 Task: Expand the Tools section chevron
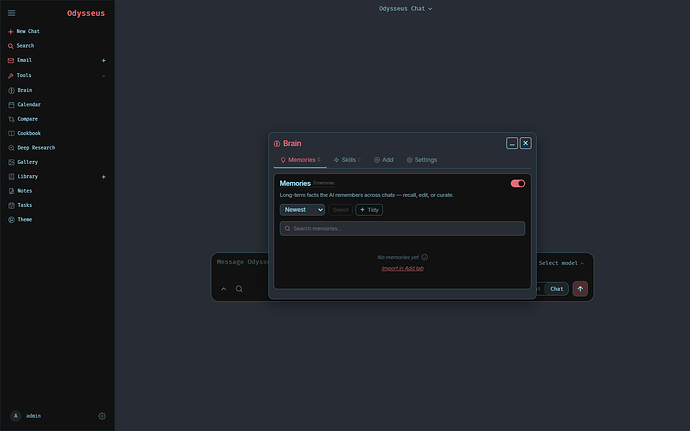pos(103,76)
